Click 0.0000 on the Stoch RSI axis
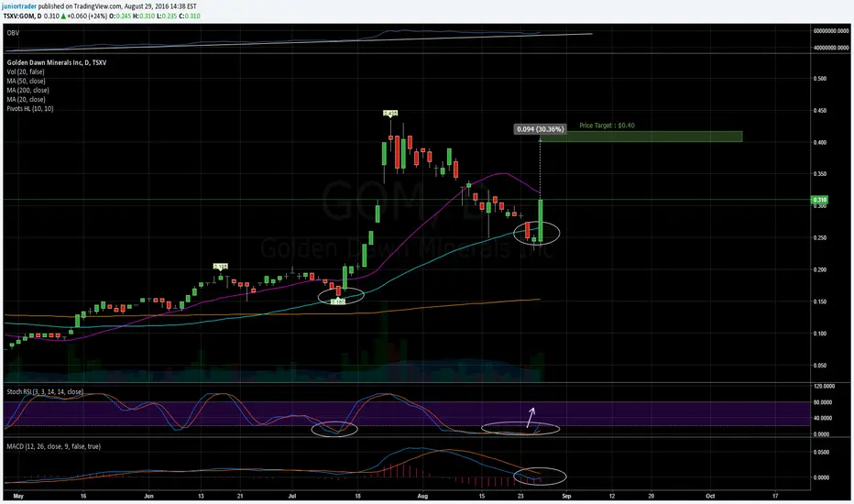The width and height of the screenshot is (854, 504). [x=822, y=434]
